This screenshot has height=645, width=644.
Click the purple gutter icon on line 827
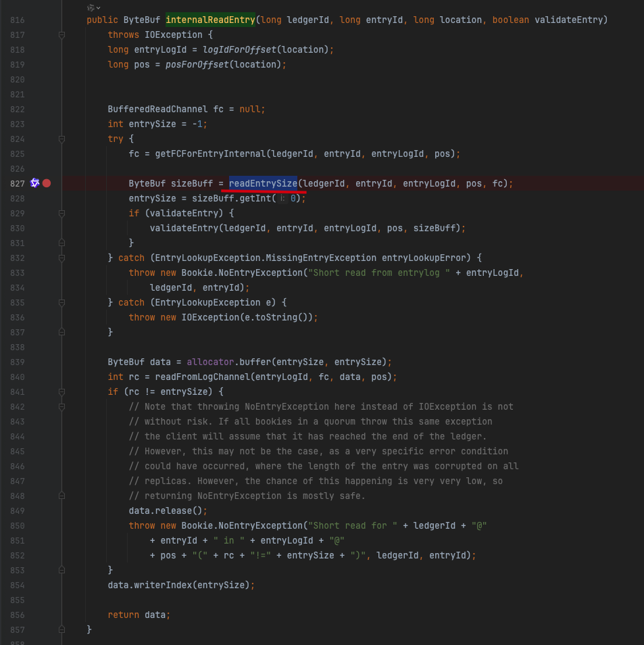click(x=35, y=183)
